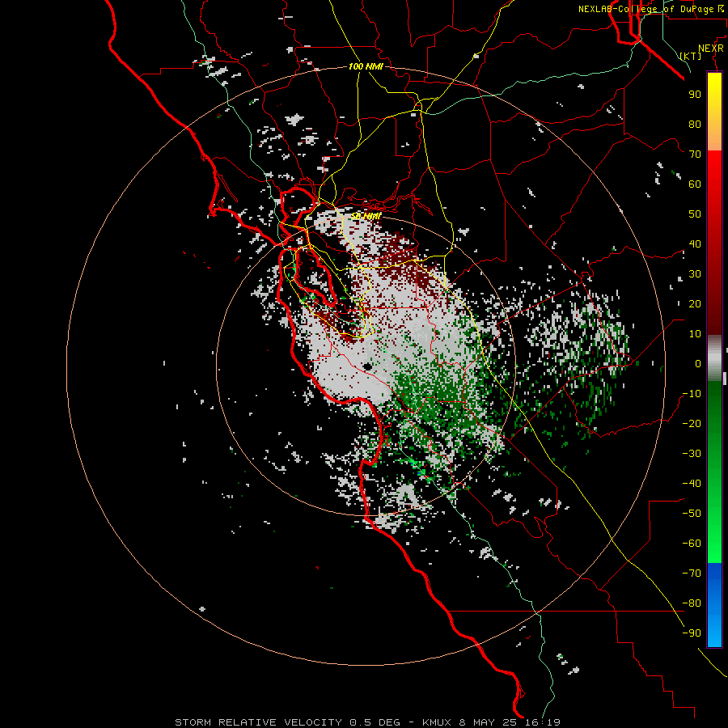
Task: Click the "80" value on the velocity scale
Action: click(x=695, y=124)
